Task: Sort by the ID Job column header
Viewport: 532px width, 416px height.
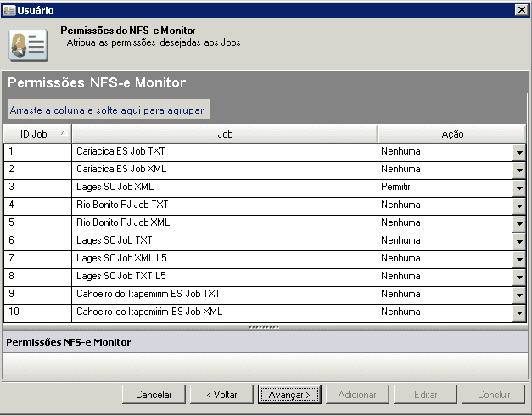Action: 36,134
